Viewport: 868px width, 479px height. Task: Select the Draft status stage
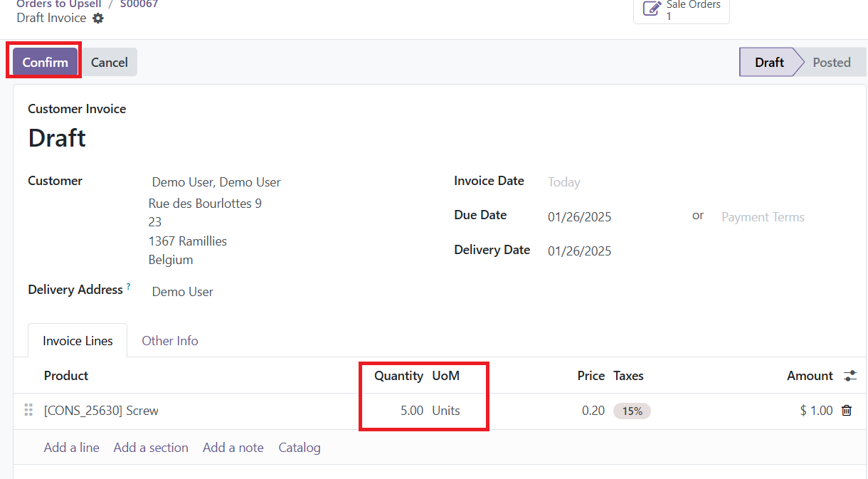[x=769, y=62]
